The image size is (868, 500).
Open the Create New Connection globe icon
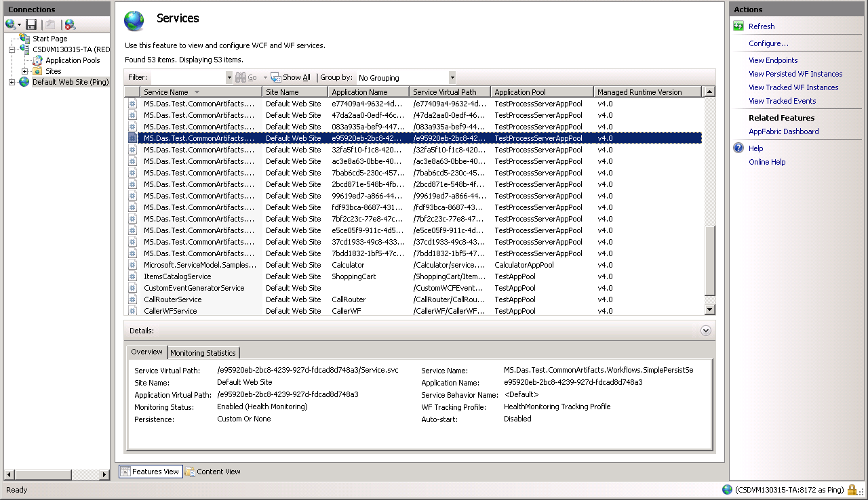click(x=10, y=24)
